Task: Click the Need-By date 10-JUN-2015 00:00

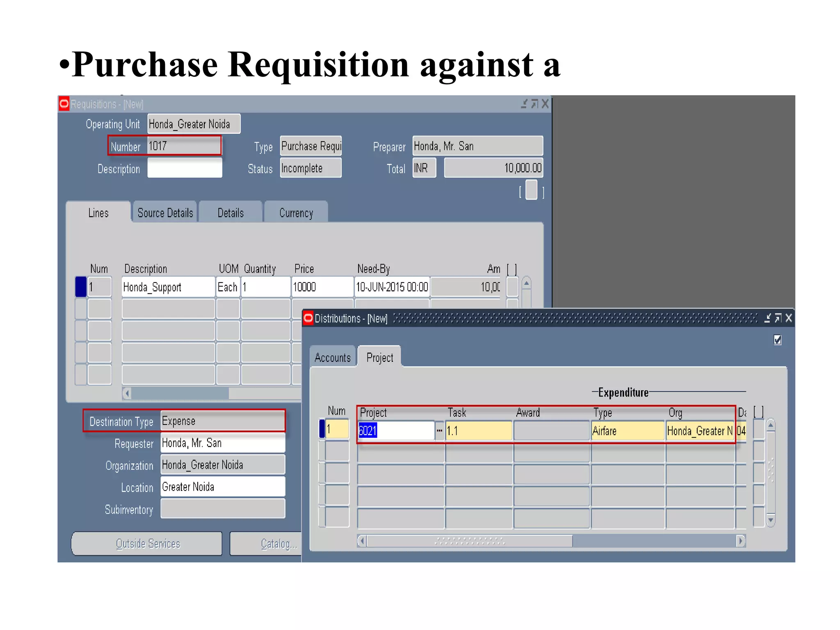Action: pyautogui.click(x=392, y=287)
